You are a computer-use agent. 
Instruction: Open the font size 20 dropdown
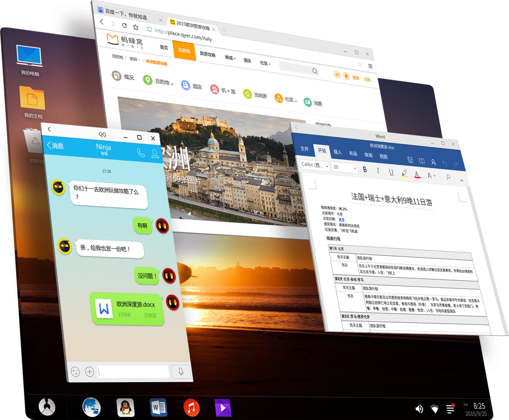pyautogui.click(x=345, y=167)
